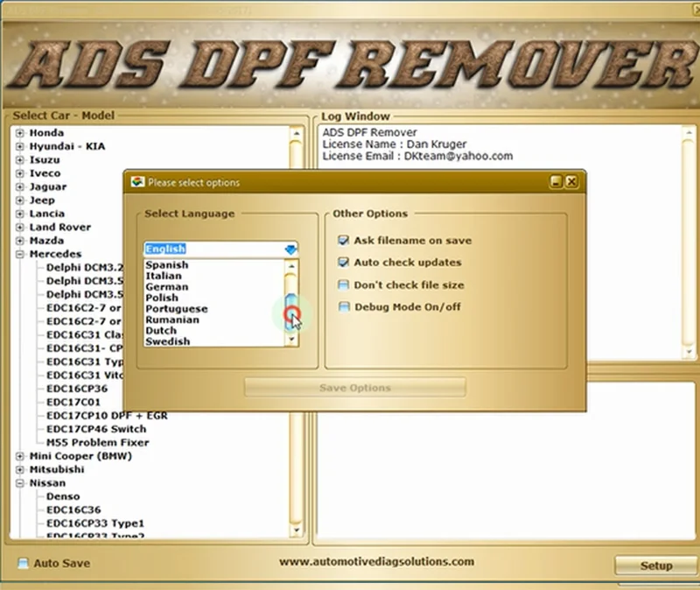Select EDC16C36 under Nissan
Viewport: 700px width, 590px height.
73,509
